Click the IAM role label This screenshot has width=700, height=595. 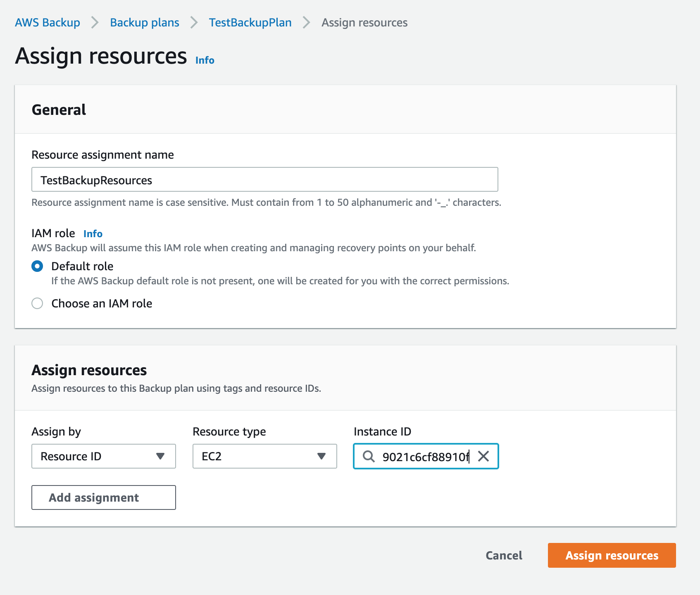(x=53, y=233)
